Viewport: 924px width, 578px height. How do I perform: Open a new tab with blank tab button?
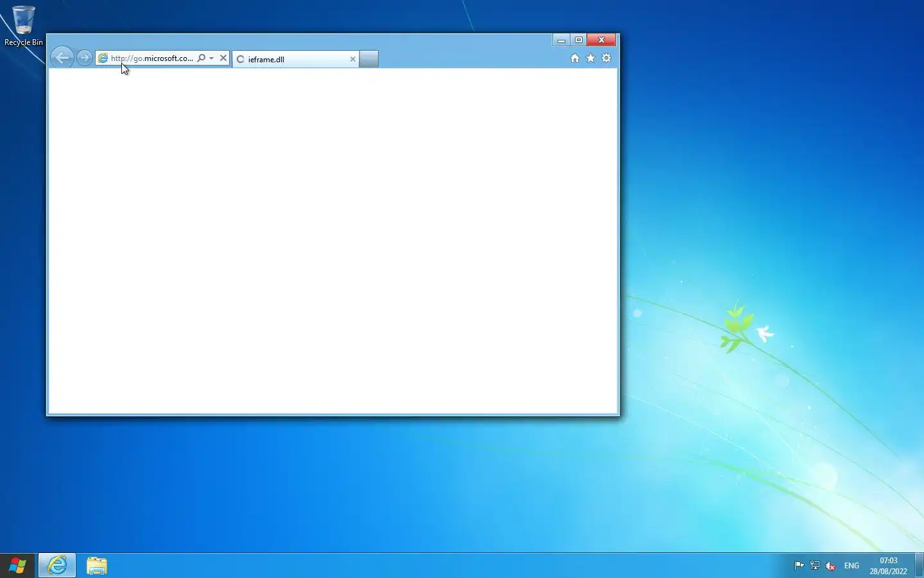tap(369, 59)
